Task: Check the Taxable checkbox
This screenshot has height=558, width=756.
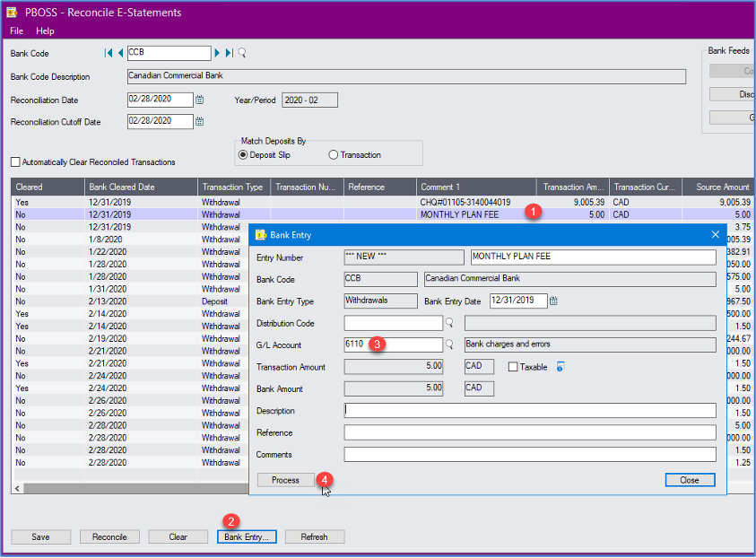Action: (513, 367)
